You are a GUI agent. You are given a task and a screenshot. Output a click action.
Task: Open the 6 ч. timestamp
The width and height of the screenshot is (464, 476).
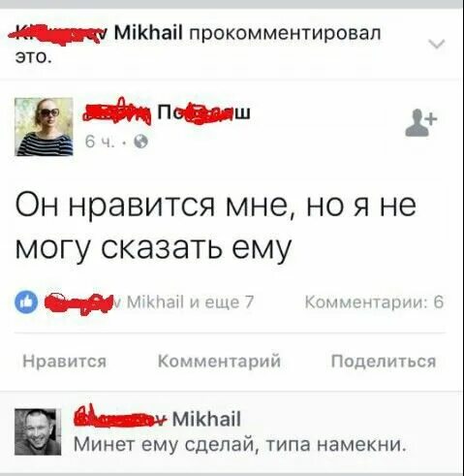(x=100, y=142)
